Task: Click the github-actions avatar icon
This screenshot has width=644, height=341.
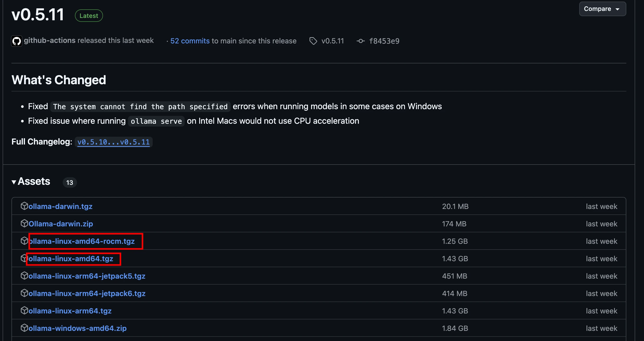Action: coord(17,41)
